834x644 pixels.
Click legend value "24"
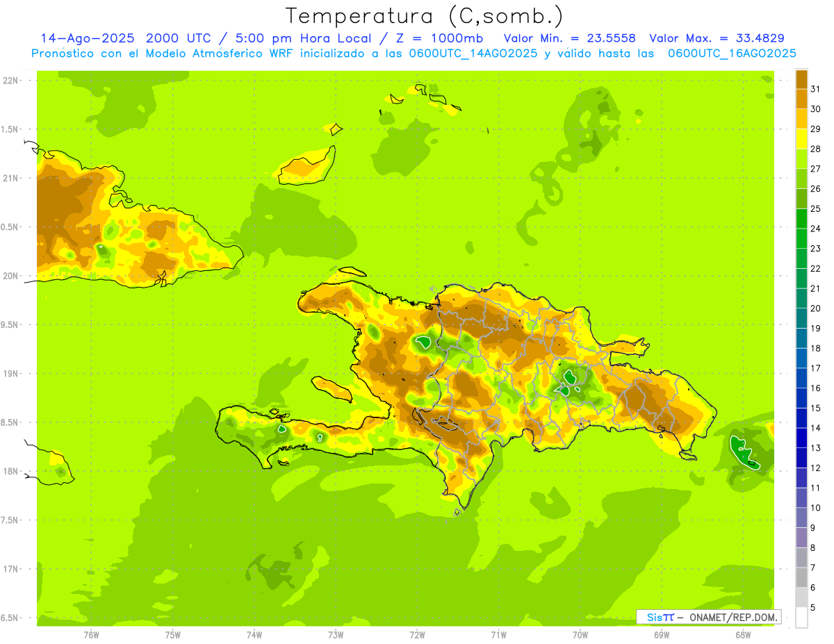[x=815, y=229]
